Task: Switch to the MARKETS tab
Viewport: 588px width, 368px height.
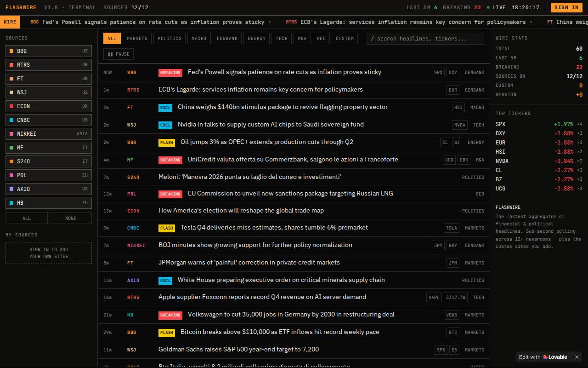Action: [x=137, y=39]
